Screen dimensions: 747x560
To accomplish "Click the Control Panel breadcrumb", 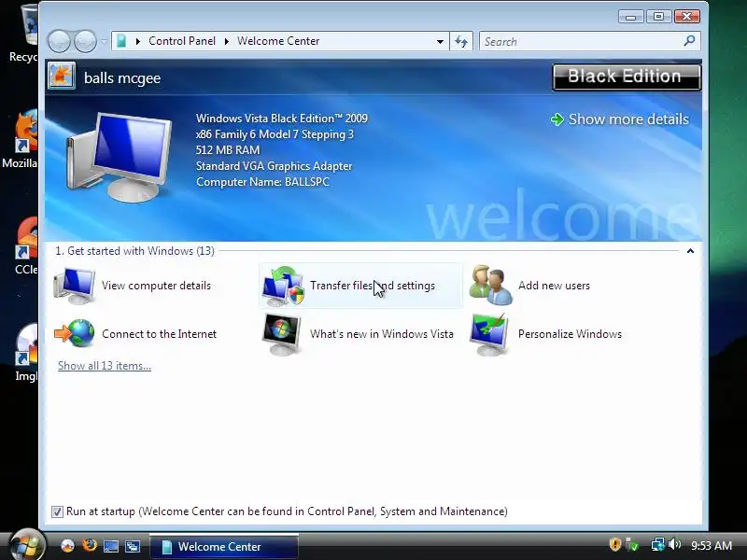I will point(182,41).
